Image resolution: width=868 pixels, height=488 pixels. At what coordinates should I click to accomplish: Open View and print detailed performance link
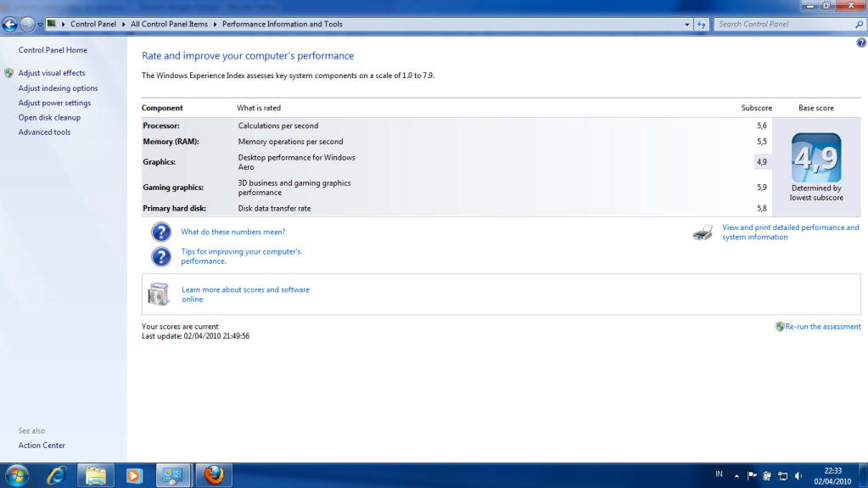(x=791, y=232)
